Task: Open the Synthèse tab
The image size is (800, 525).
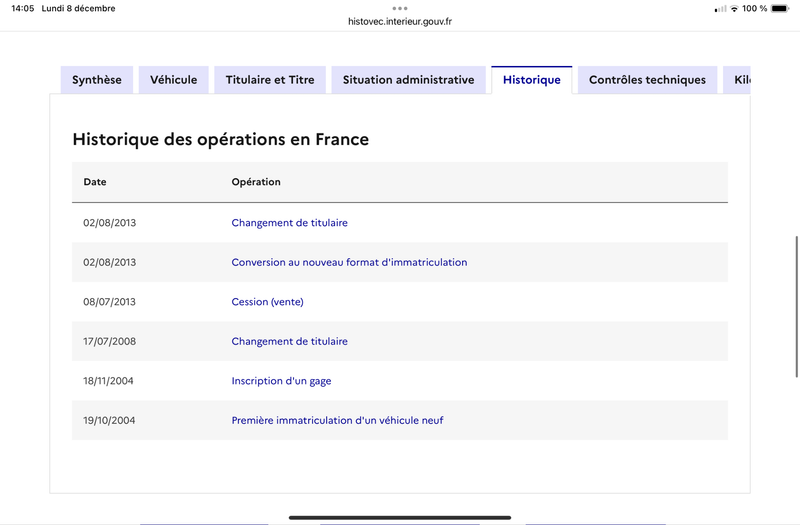Action: (x=97, y=80)
